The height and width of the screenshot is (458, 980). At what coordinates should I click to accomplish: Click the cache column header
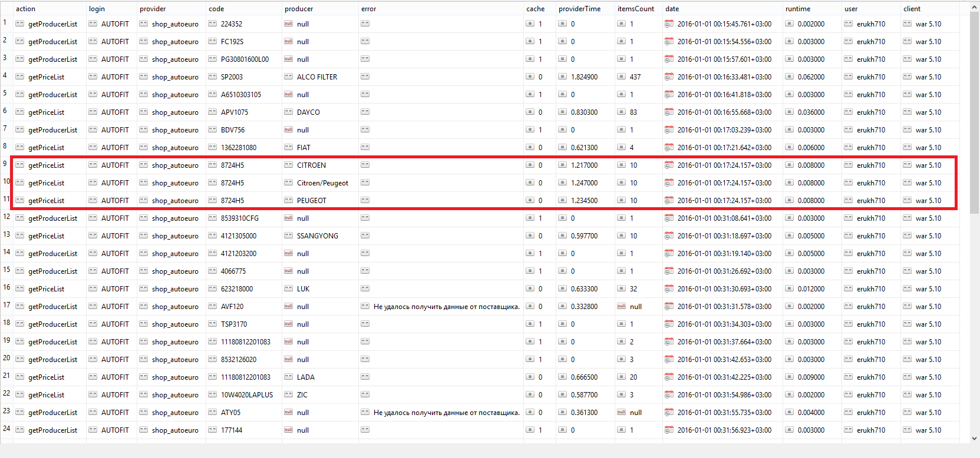(535, 9)
